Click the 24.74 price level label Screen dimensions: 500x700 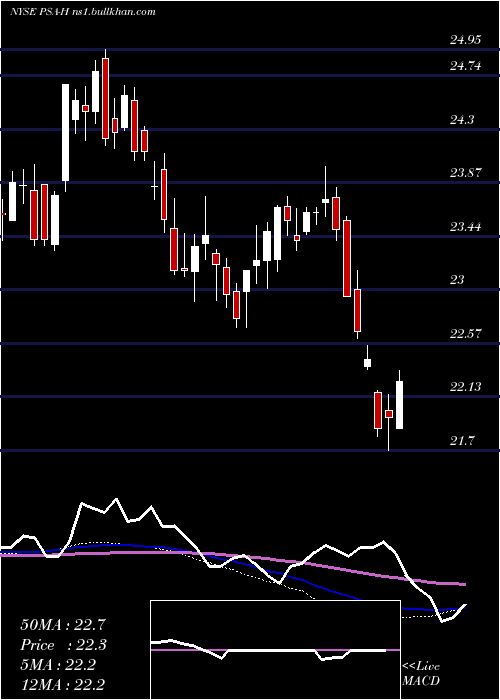(x=465, y=66)
